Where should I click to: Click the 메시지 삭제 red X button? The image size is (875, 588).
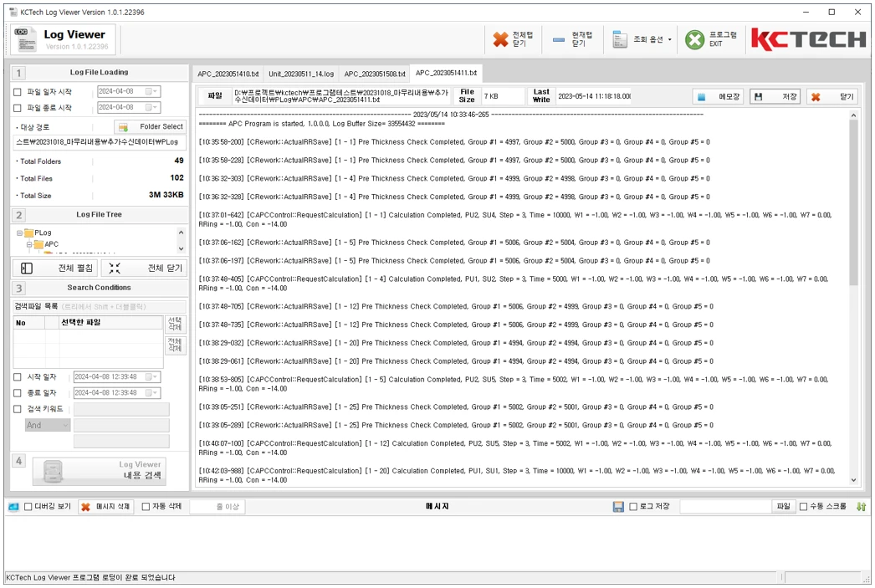[106, 507]
